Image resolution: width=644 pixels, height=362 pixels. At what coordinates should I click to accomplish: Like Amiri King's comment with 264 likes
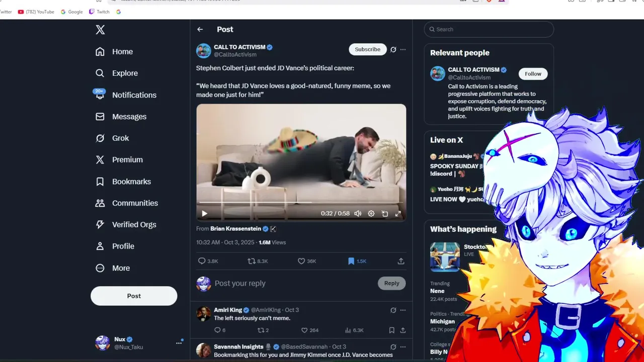tap(310, 330)
